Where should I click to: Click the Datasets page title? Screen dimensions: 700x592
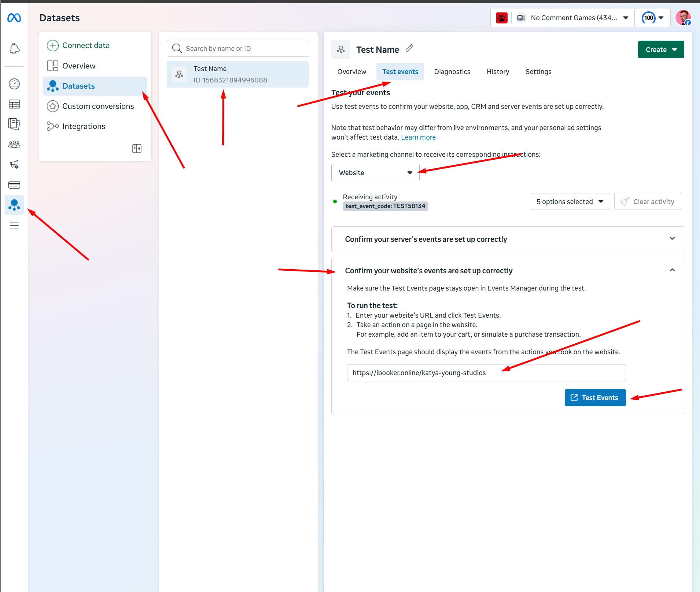pyautogui.click(x=59, y=18)
